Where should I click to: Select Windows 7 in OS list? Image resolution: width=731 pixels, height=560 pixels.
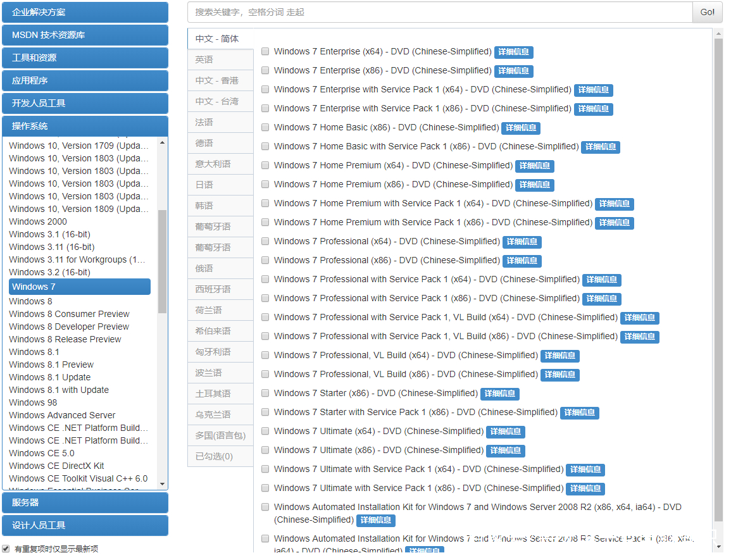coord(80,287)
